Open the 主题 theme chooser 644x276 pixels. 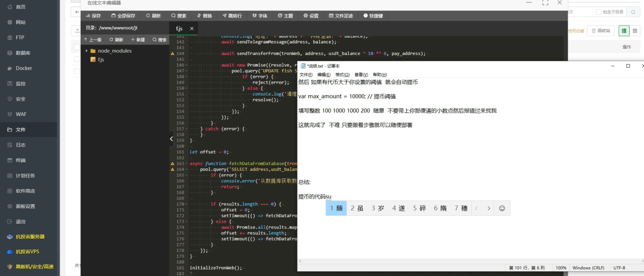tap(285, 16)
